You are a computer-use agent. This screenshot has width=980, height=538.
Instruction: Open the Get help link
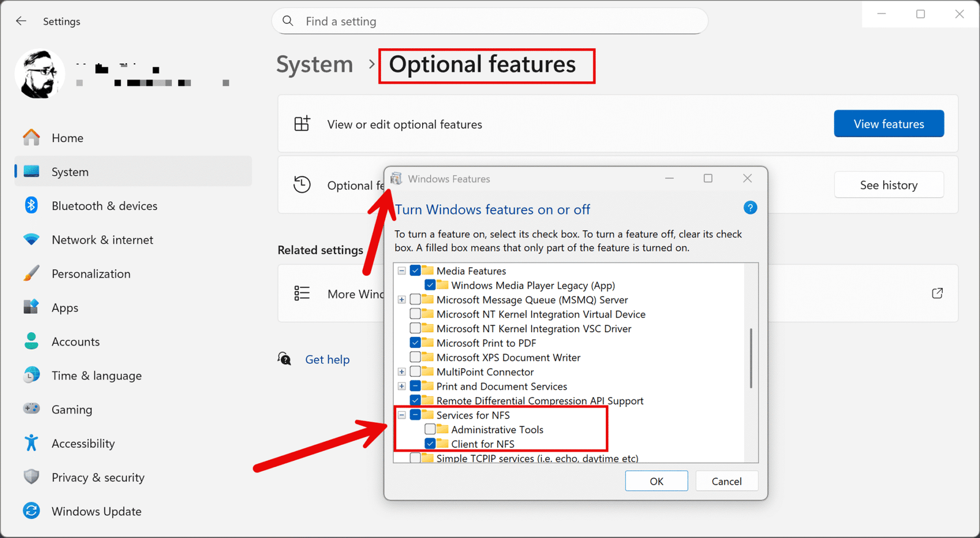(x=327, y=359)
